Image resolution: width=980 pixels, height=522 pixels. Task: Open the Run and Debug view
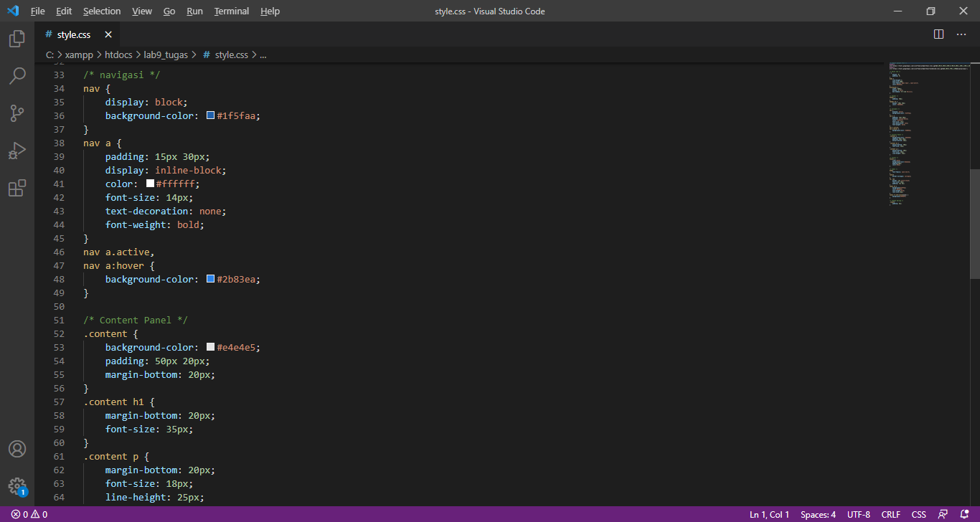17,151
